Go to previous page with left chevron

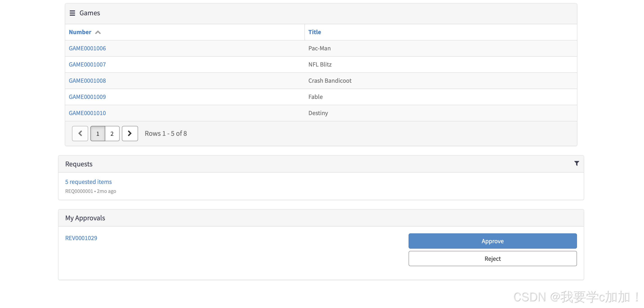click(80, 133)
